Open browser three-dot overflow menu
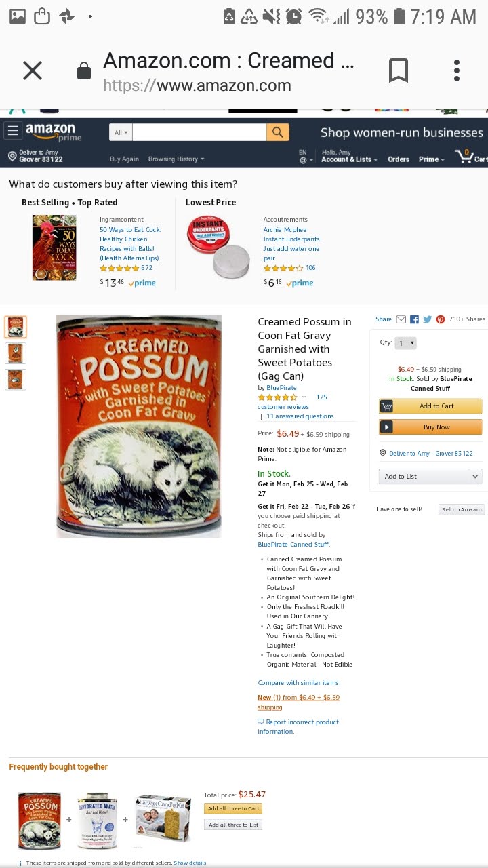This screenshot has width=488, height=868. 457,71
